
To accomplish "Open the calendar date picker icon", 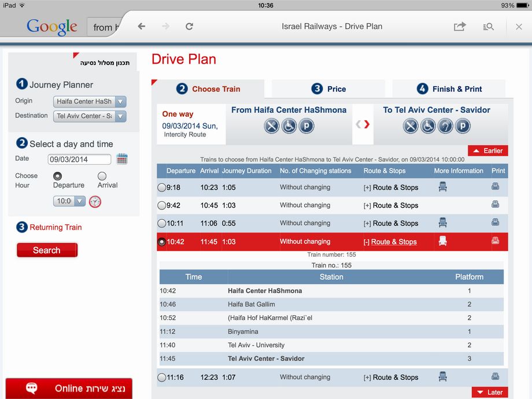I will (x=122, y=159).
